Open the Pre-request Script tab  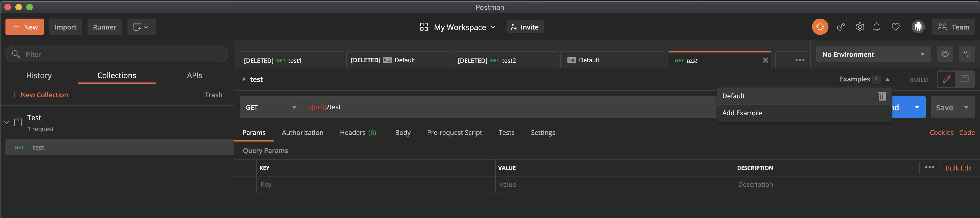coord(454,132)
